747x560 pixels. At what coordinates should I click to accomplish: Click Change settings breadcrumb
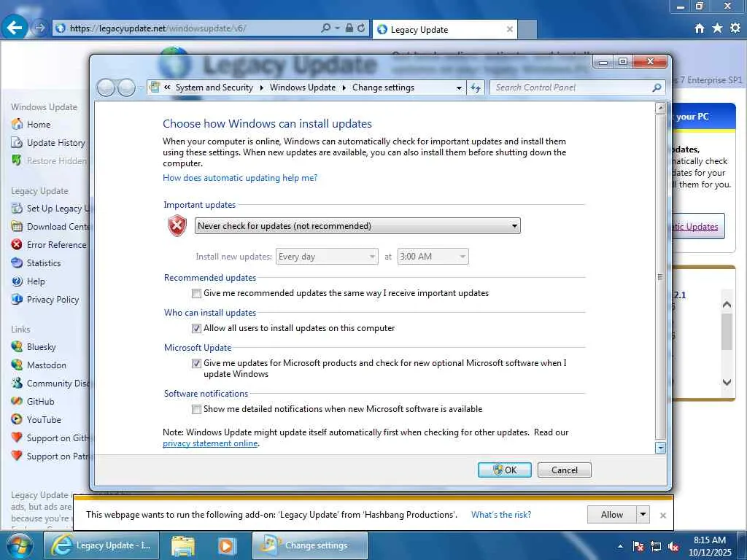click(x=383, y=87)
